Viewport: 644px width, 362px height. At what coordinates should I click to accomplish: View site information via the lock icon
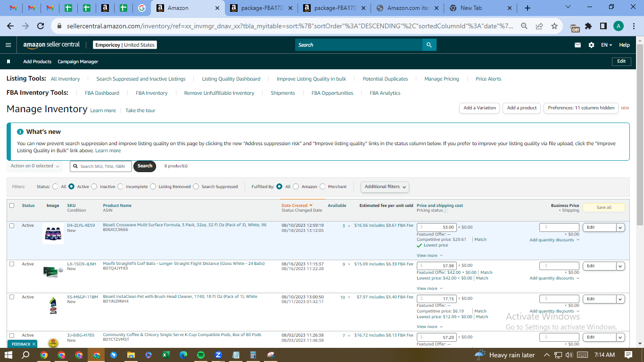(x=59, y=26)
